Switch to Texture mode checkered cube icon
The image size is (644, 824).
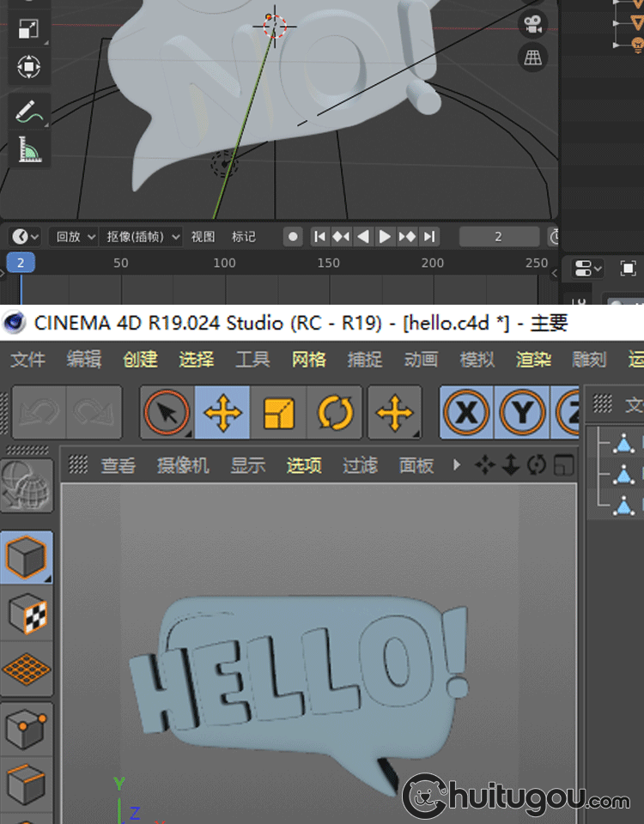(x=27, y=613)
